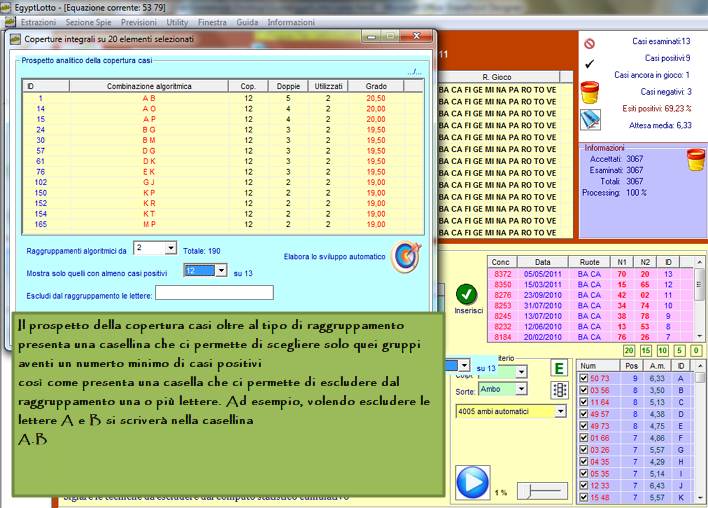Toggle the checkbox for 11 64

click(x=583, y=402)
